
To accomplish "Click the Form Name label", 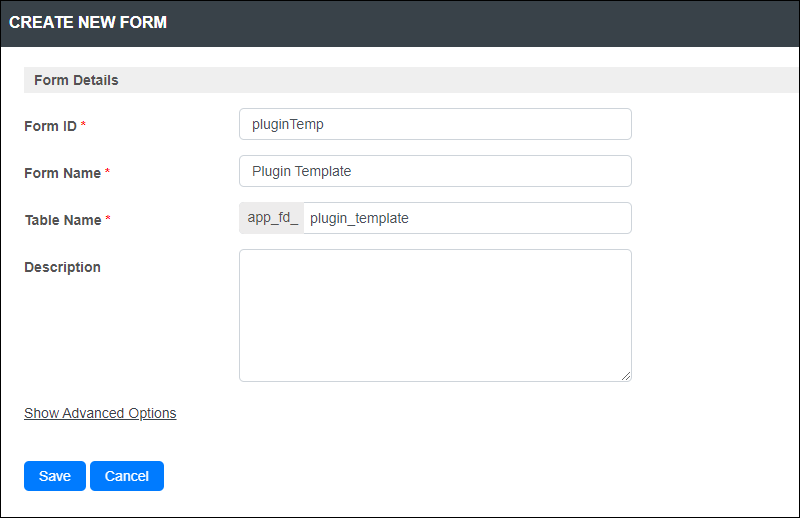I will point(62,173).
